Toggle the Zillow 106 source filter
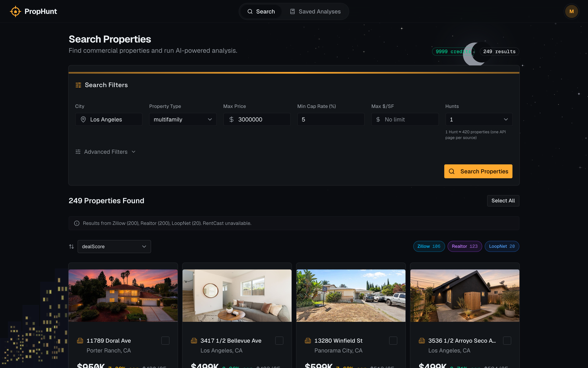The image size is (588, 368). pyautogui.click(x=429, y=246)
